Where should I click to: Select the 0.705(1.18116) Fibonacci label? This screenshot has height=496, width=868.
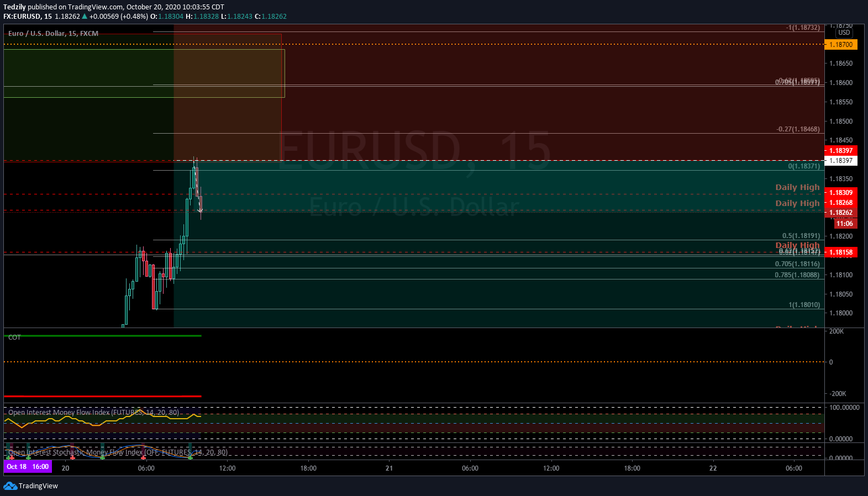point(797,264)
